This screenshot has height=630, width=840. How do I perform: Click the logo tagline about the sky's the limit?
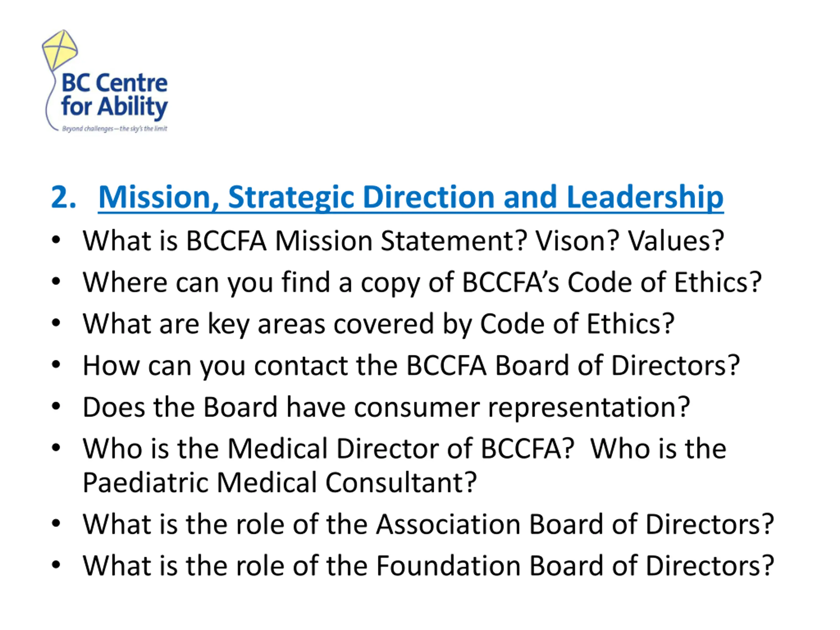(x=114, y=129)
